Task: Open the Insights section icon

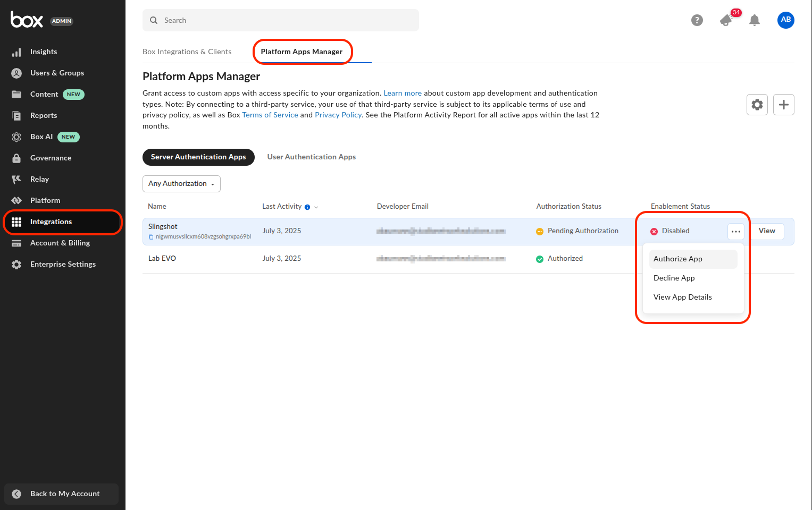Action: pos(16,52)
